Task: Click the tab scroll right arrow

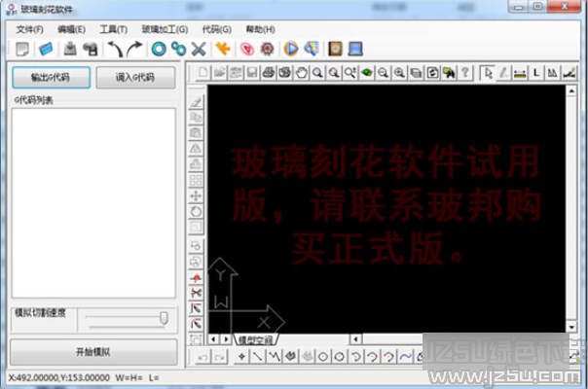Action: [226, 339]
